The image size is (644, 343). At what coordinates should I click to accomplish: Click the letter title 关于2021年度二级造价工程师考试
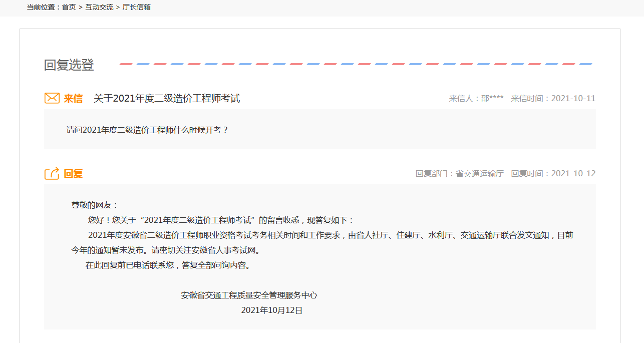pyautogui.click(x=167, y=99)
